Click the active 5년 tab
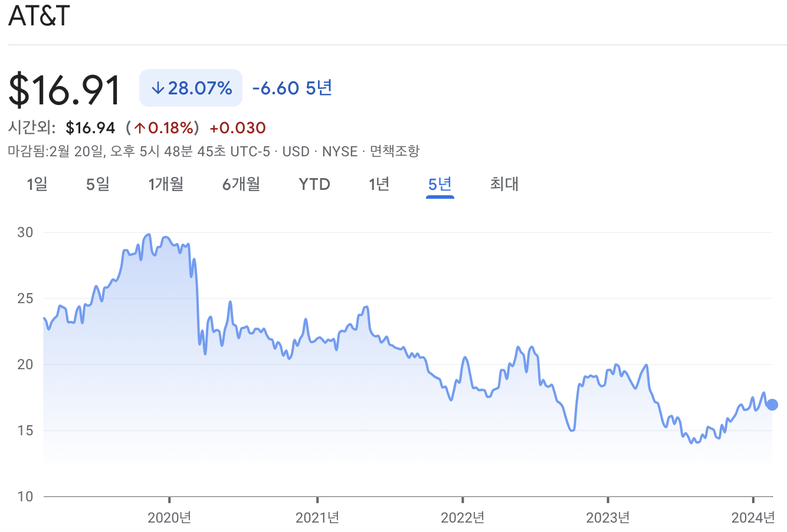The image size is (787, 532). [x=440, y=184]
